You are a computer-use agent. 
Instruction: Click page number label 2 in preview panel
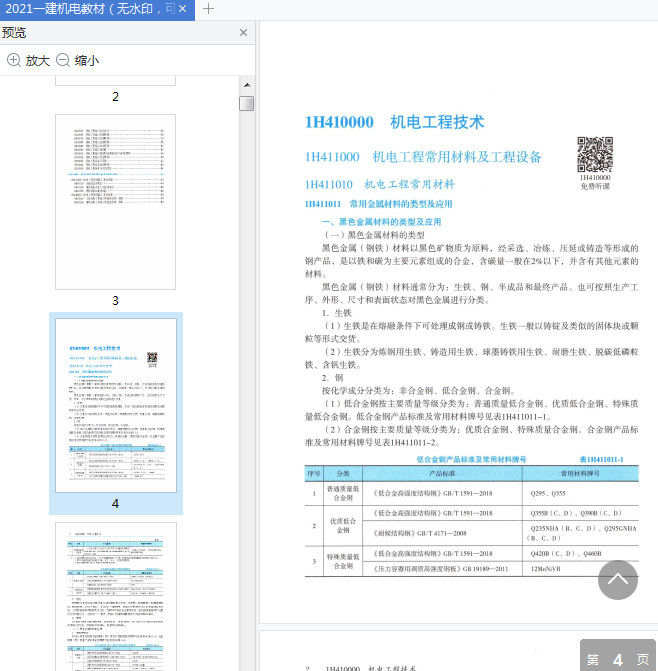click(x=115, y=96)
